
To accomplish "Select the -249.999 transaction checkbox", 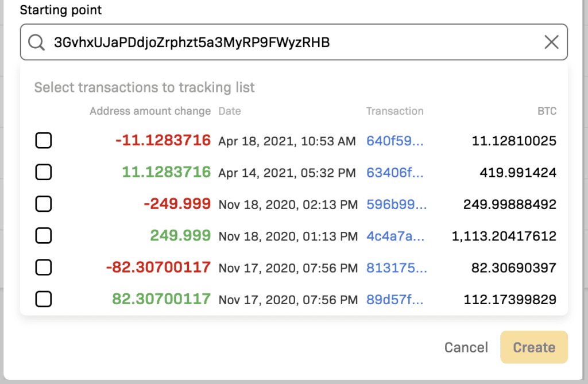I will (44, 204).
